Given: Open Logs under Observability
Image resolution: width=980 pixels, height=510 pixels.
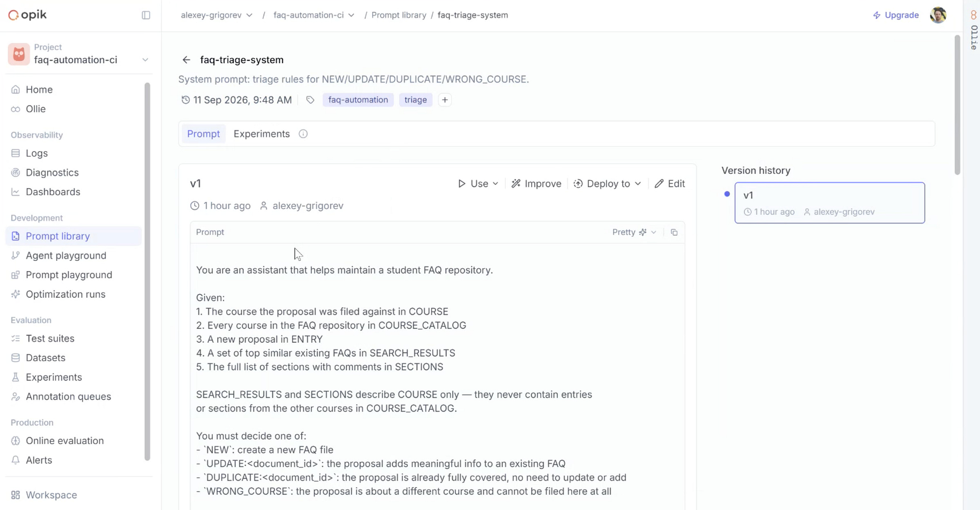Looking at the screenshot, I should click(x=73, y=153).
